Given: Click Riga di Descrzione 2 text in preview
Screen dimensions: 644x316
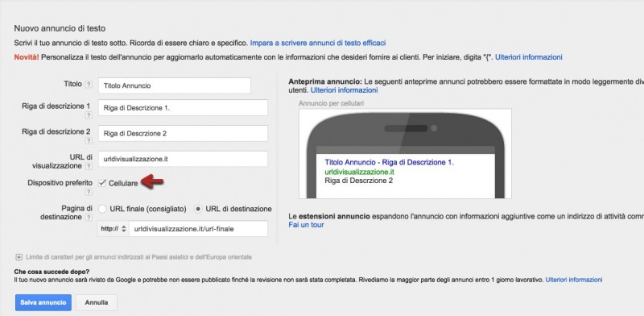Looking at the screenshot, I should click(358, 181).
